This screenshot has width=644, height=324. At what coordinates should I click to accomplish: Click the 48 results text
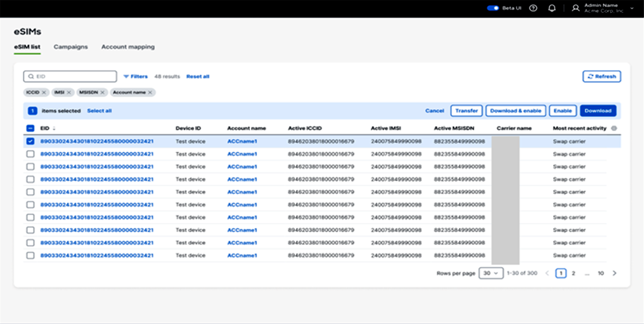pyautogui.click(x=167, y=76)
